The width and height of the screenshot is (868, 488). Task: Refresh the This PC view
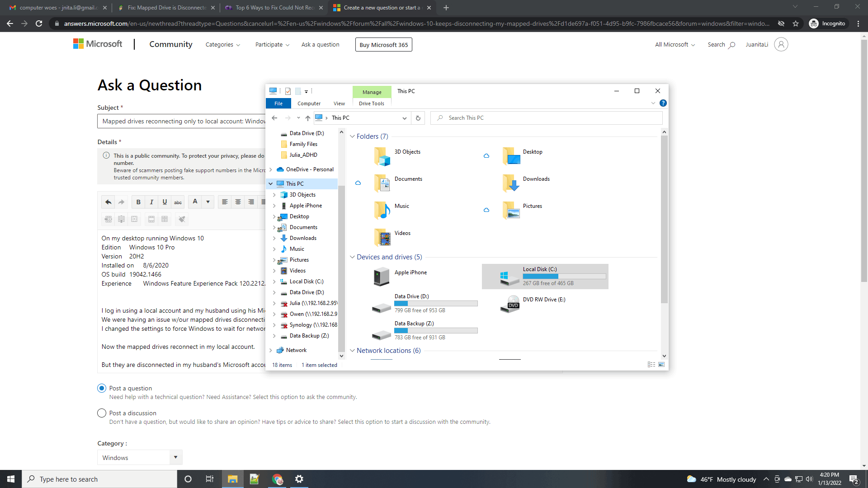(418, 118)
